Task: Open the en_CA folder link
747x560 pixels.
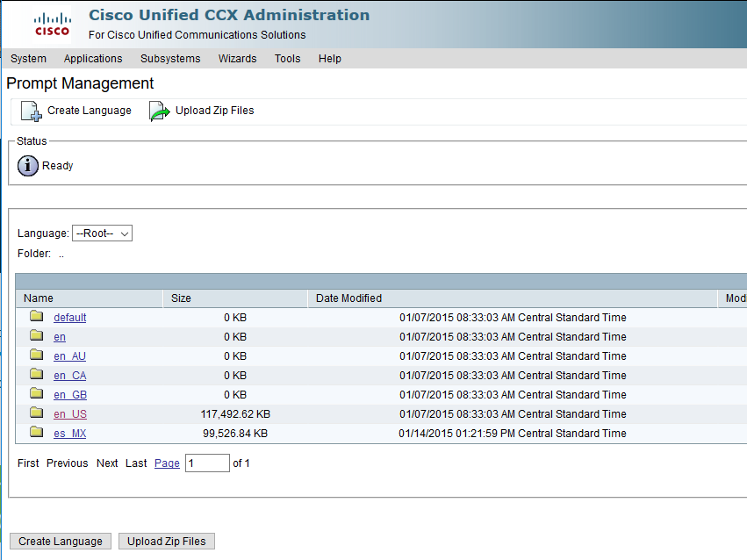Action: point(69,376)
